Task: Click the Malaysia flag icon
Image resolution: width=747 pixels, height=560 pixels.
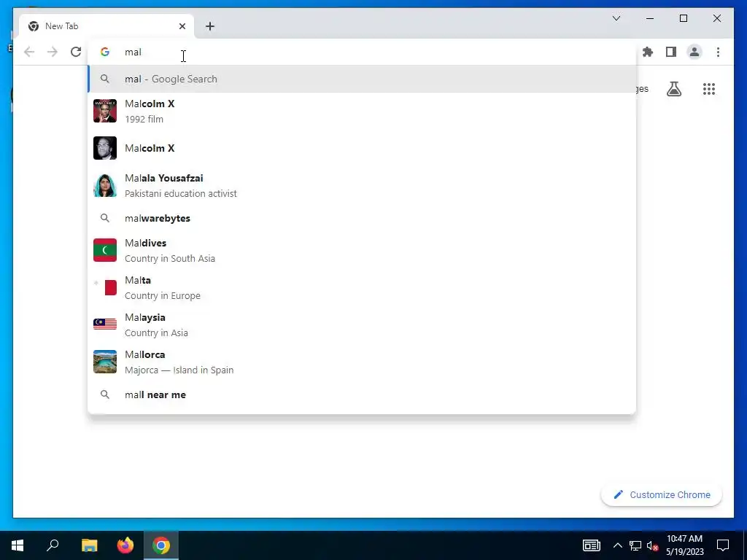Action: (x=105, y=324)
